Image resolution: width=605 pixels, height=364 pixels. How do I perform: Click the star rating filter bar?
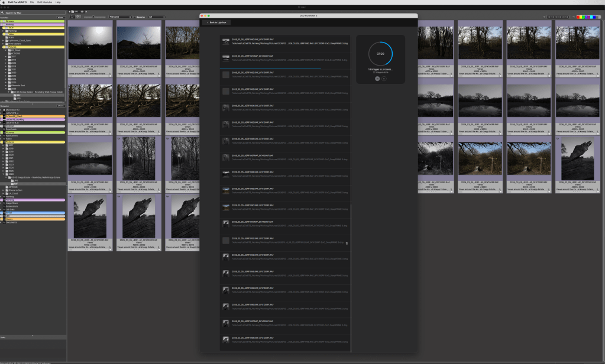click(x=558, y=17)
